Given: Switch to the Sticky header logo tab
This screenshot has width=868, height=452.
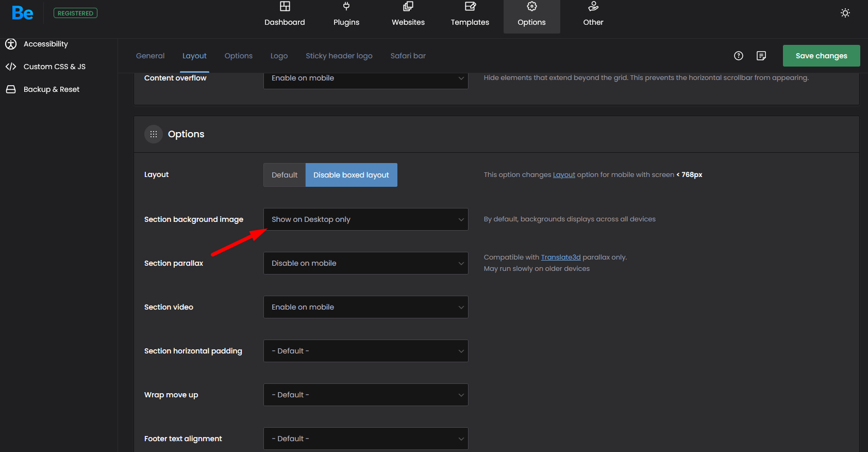Looking at the screenshot, I should [x=339, y=56].
